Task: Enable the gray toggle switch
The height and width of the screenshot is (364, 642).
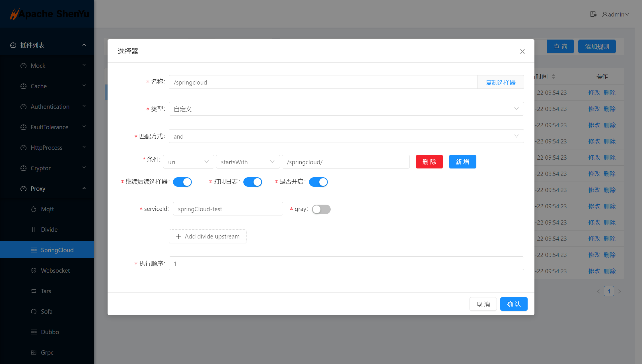Action: tap(321, 209)
